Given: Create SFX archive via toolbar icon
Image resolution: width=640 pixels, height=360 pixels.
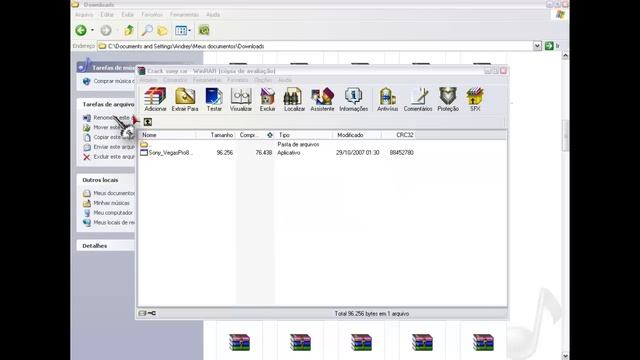Looking at the screenshot, I should (475, 99).
